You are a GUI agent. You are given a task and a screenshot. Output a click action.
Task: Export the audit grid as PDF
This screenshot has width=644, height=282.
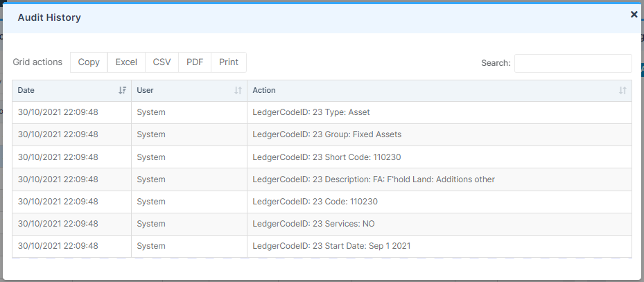click(x=195, y=62)
